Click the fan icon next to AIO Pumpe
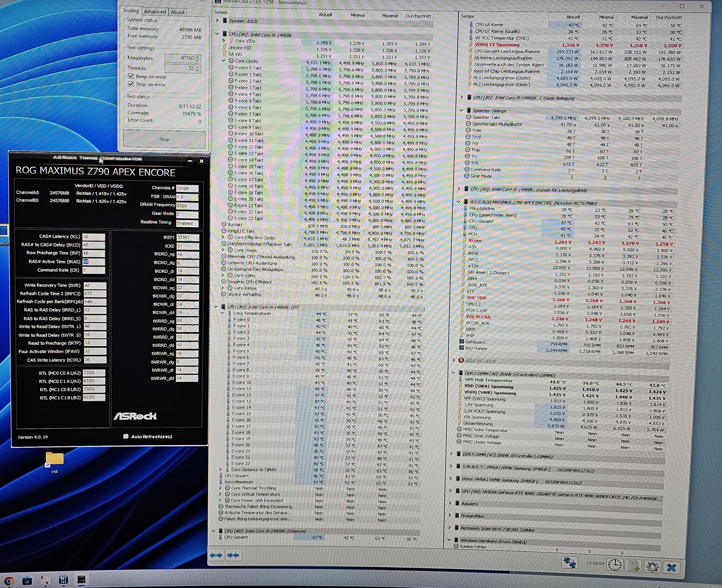The width and height of the screenshot is (722, 588). tap(461, 348)
